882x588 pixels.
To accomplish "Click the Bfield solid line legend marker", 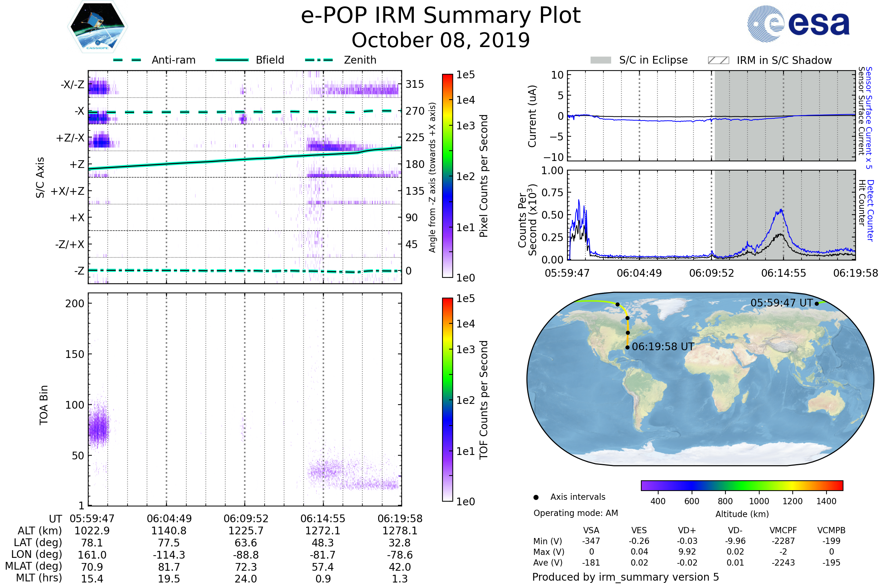I will point(232,60).
